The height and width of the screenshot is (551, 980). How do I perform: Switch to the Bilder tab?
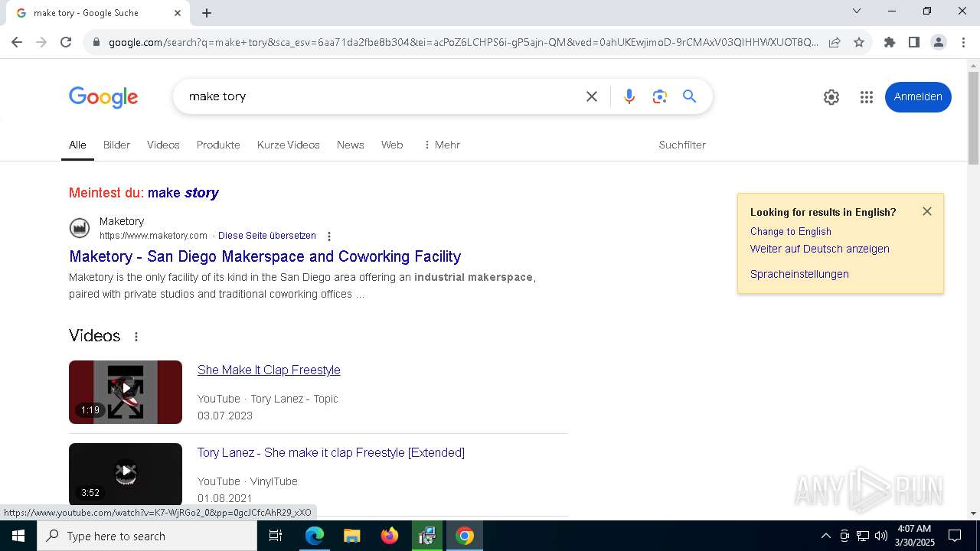click(x=116, y=145)
